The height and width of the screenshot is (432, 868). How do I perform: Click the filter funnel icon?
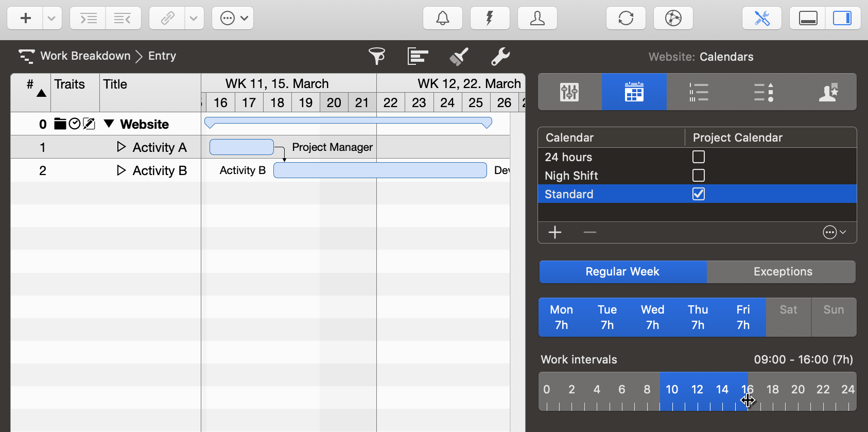tap(377, 56)
